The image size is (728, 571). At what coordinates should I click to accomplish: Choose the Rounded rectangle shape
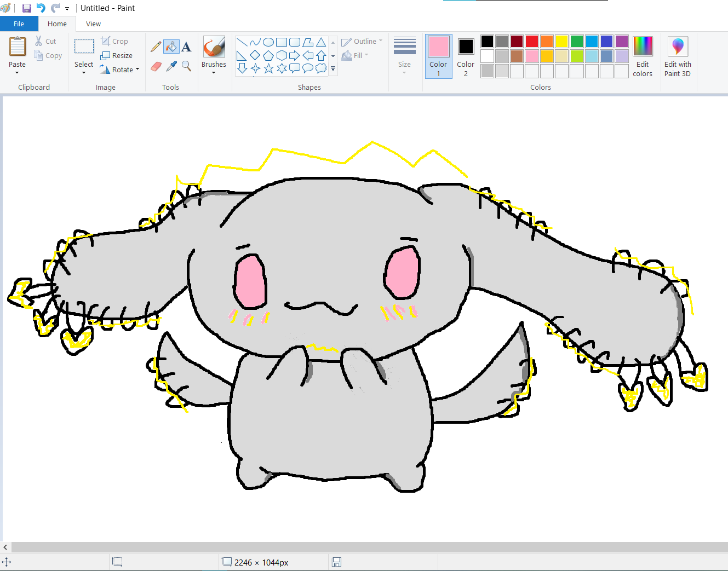295,42
